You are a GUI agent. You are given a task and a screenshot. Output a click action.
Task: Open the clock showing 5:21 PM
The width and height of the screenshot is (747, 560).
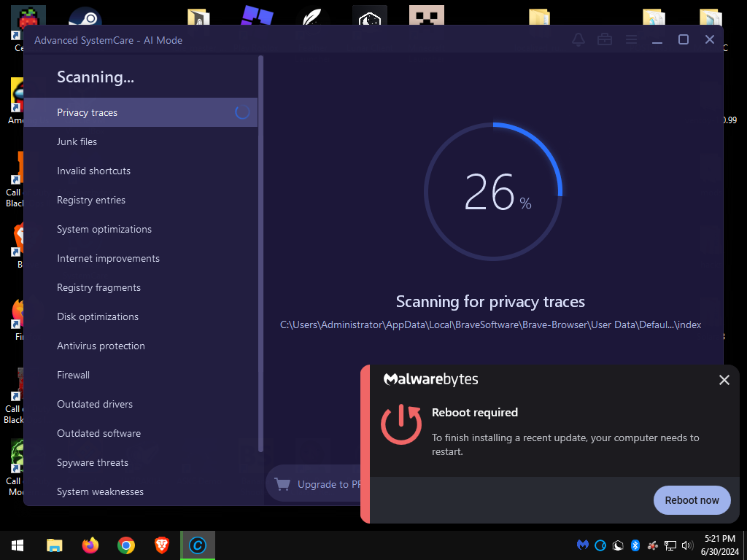720,545
